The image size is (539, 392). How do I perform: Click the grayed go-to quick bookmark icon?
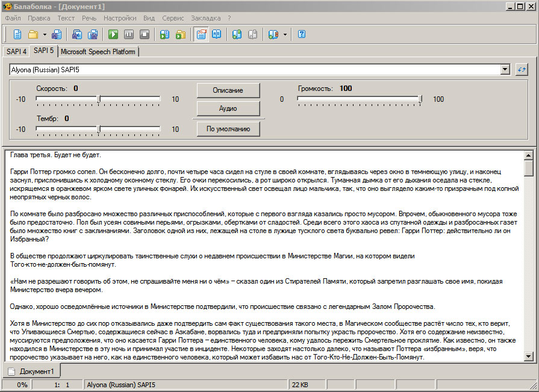pyautogui.click(x=253, y=34)
